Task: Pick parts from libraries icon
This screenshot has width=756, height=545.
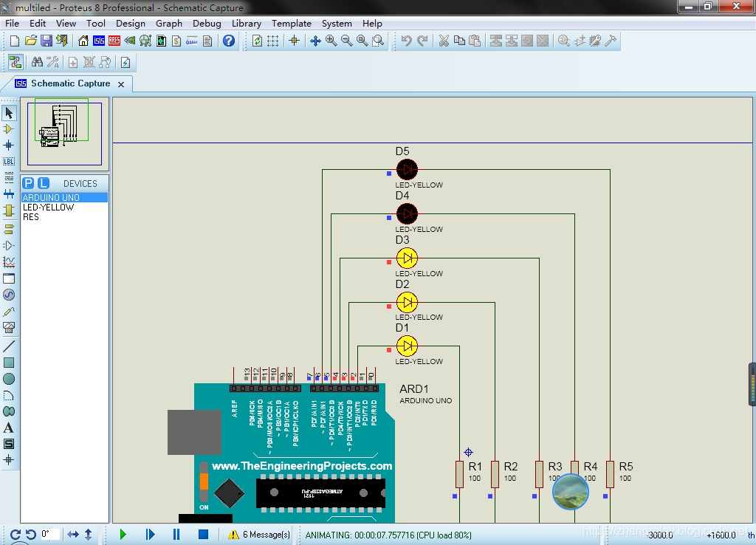Action: point(563,41)
